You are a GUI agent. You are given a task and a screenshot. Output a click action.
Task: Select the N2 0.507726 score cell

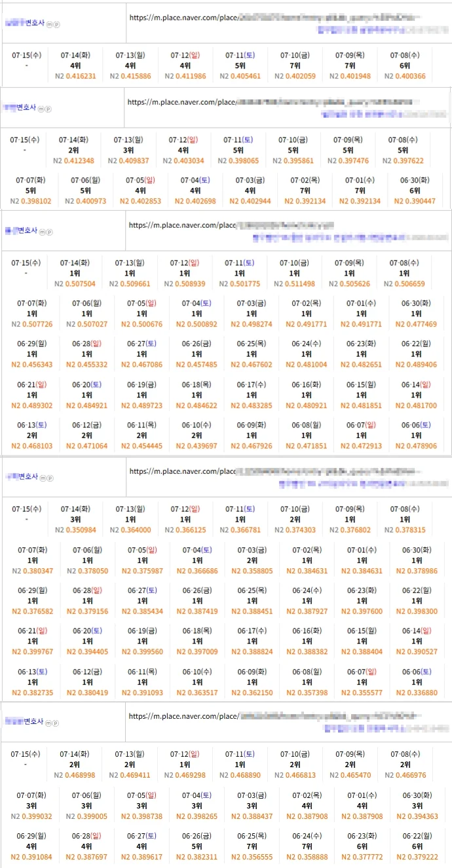click(x=32, y=324)
